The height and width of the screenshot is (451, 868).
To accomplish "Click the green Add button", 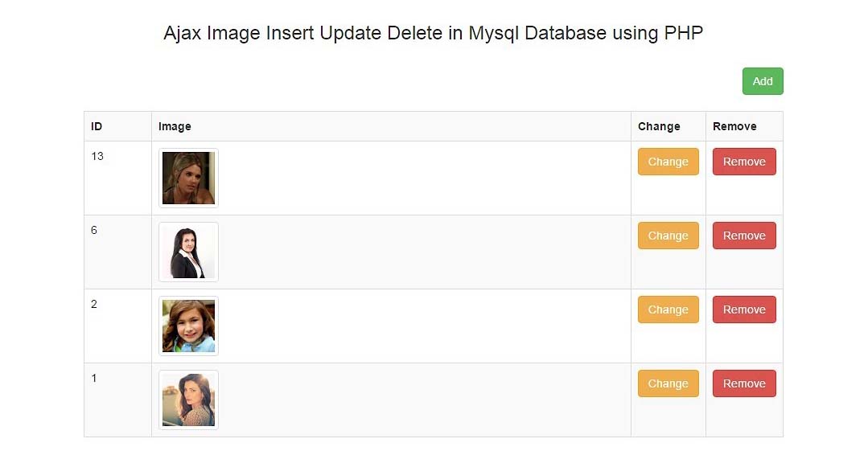I will [x=762, y=81].
